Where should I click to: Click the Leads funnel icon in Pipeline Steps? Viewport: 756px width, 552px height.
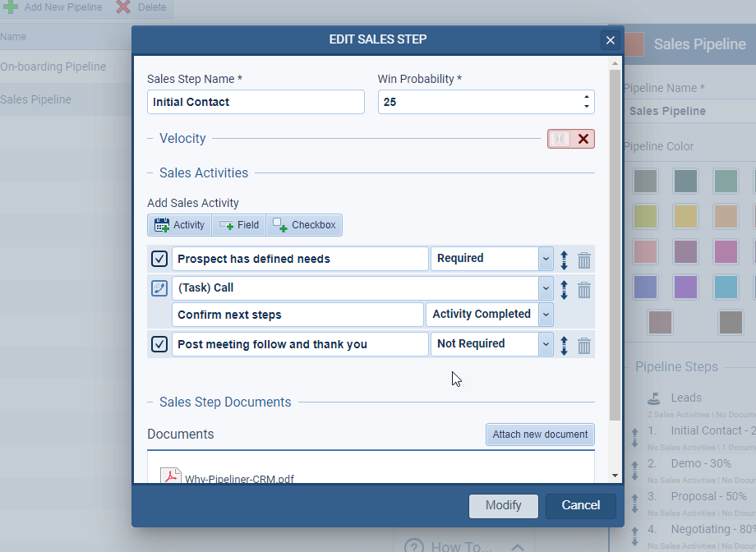pyautogui.click(x=654, y=397)
